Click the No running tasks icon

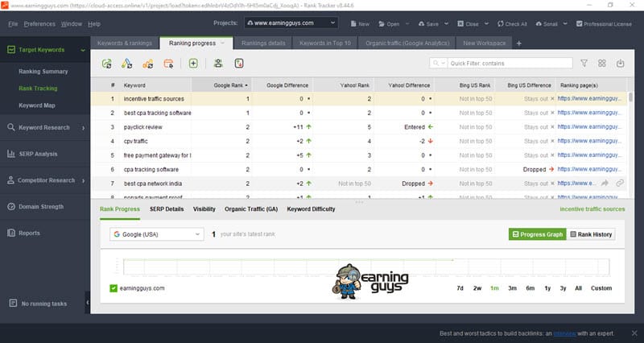pyautogui.click(x=13, y=304)
